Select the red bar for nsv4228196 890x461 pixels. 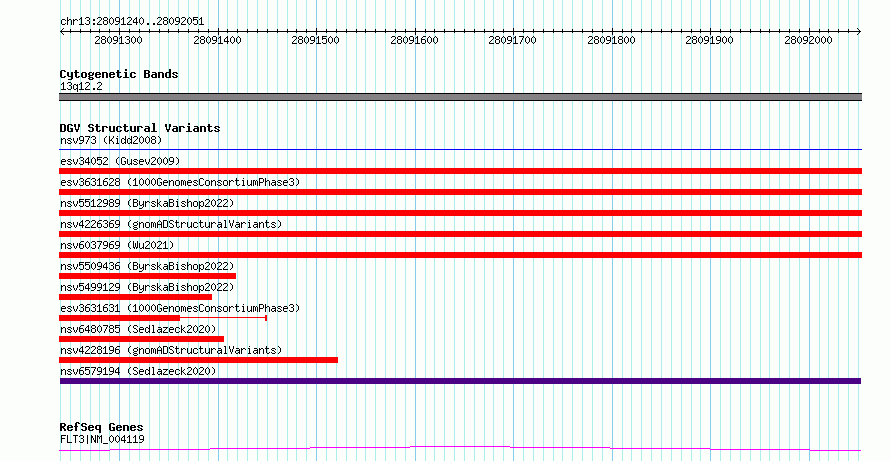199,360
